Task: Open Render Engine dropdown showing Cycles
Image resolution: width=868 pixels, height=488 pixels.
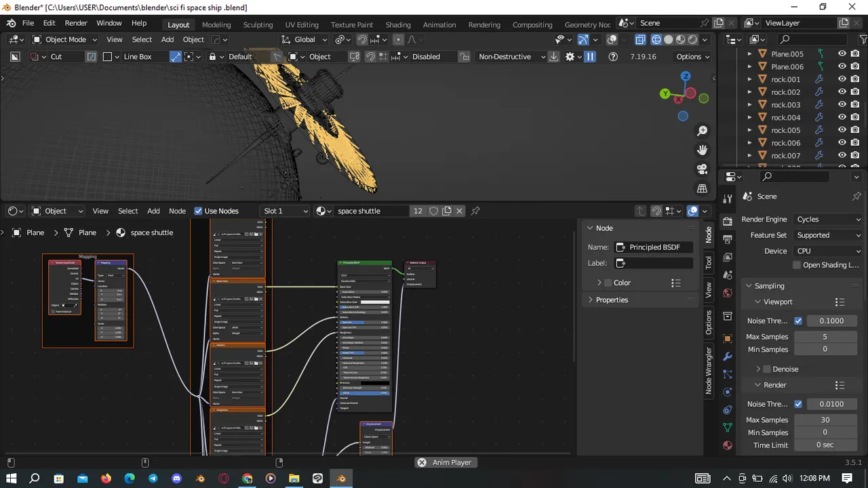Action: 828,220
